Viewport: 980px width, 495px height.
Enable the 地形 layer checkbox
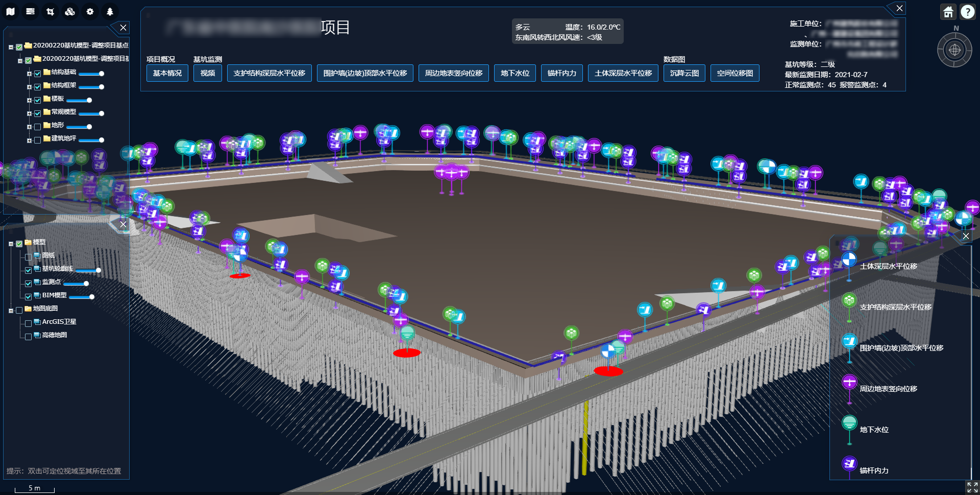37,127
